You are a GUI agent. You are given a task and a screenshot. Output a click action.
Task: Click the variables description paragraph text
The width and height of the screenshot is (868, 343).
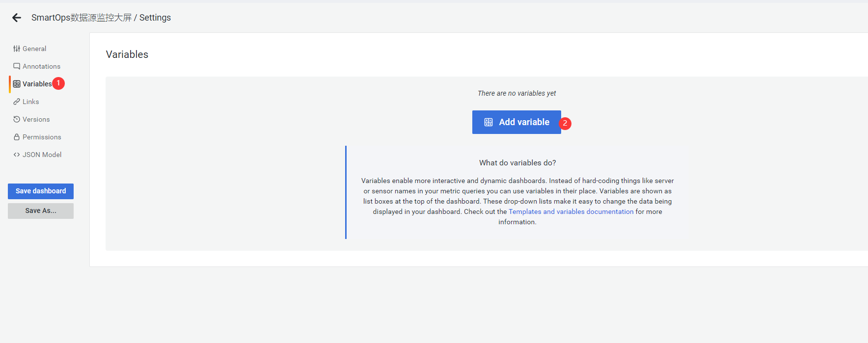[x=517, y=196]
